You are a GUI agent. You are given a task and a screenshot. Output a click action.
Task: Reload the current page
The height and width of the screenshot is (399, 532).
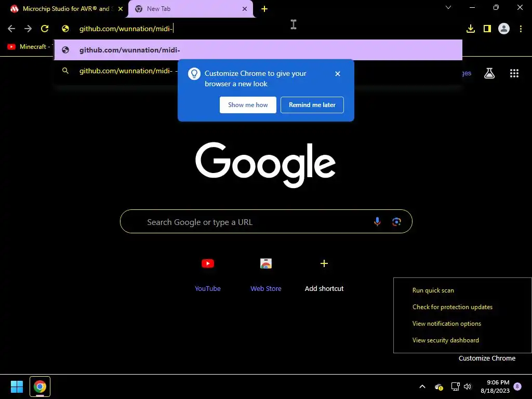click(x=45, y=29)
